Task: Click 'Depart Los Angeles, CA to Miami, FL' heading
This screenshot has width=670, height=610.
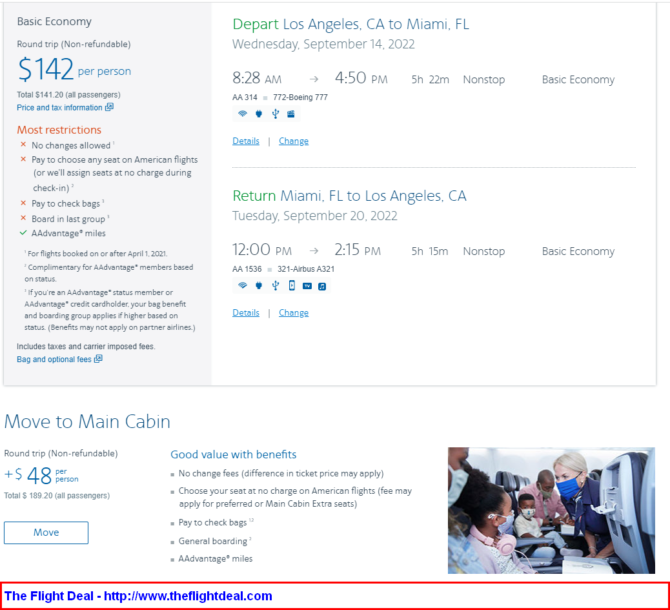Action: [x=351, y=24]
